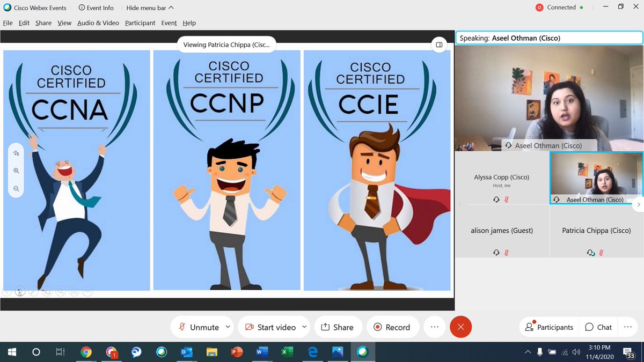The image size is (644, 362).
Task: Open File Explorer from the taskbar
Action: coord(211,352)
